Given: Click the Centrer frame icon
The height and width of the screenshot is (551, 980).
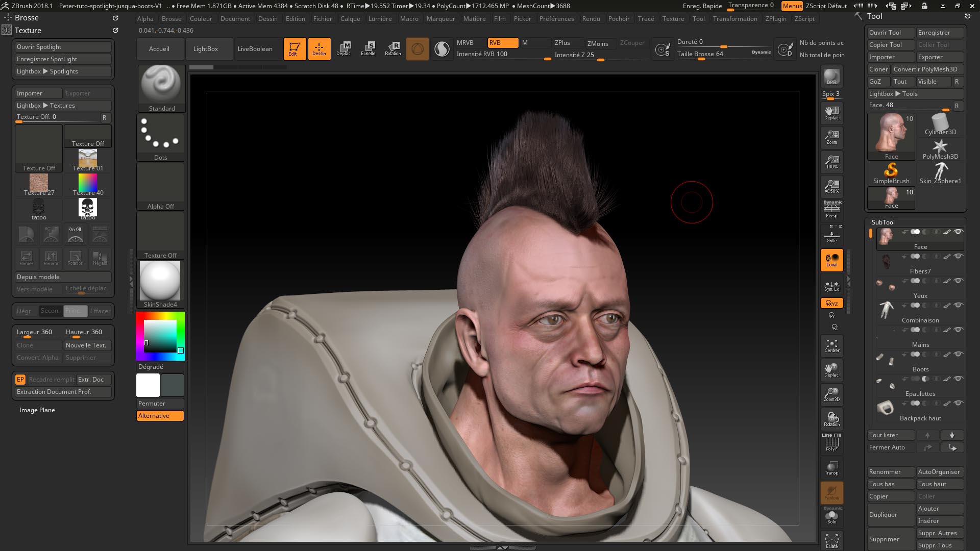Looking at the screenshot, I should point(831,346).
